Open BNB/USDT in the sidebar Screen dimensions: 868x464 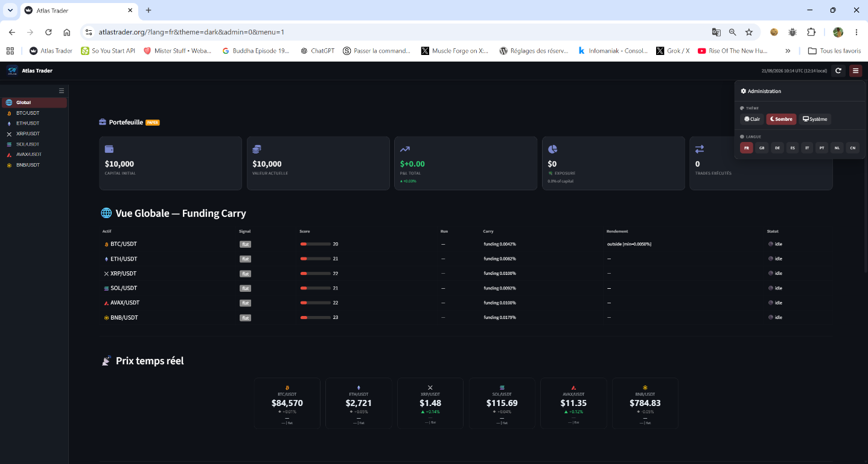pyautogui.click(x=34, y=165)
